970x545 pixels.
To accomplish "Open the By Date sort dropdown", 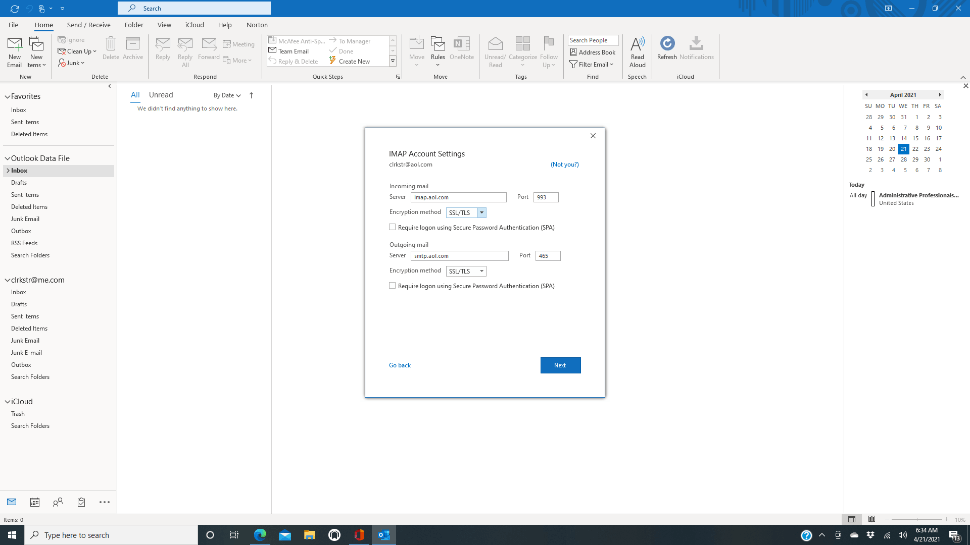I will pyautogui.click(x=226, y=95).
